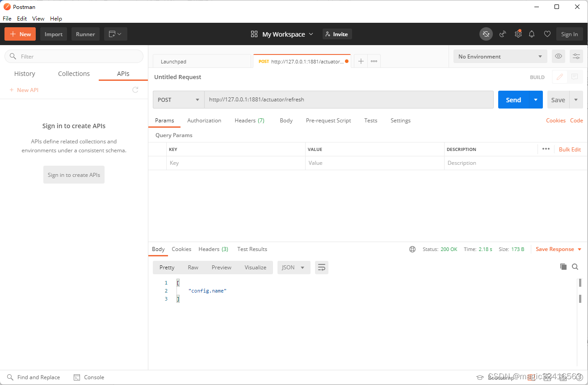588x385 pixels.
Task: Click the Bulk Edit link
Action: tap(570, 149)
